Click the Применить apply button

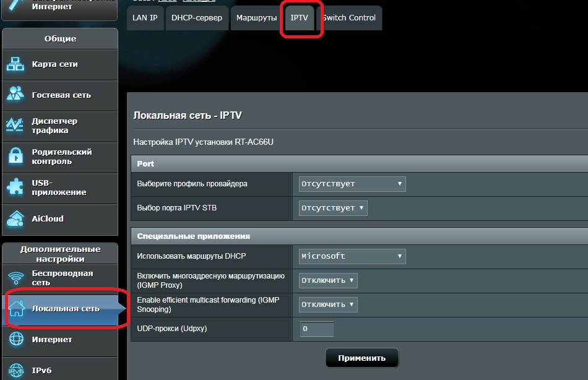coord(362,358)
